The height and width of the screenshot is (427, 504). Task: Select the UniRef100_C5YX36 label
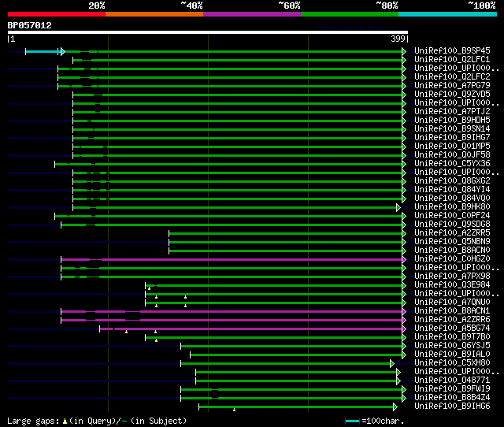[452, 164]
